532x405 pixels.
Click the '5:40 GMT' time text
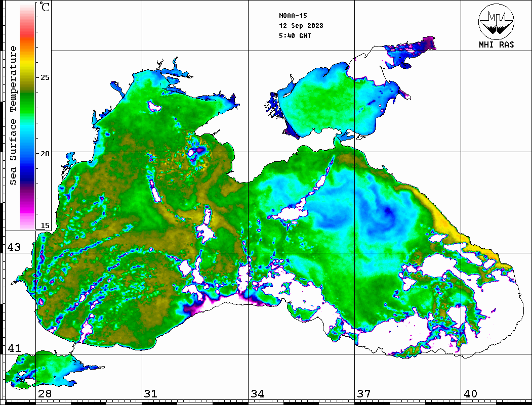click(x=295, y=36)
